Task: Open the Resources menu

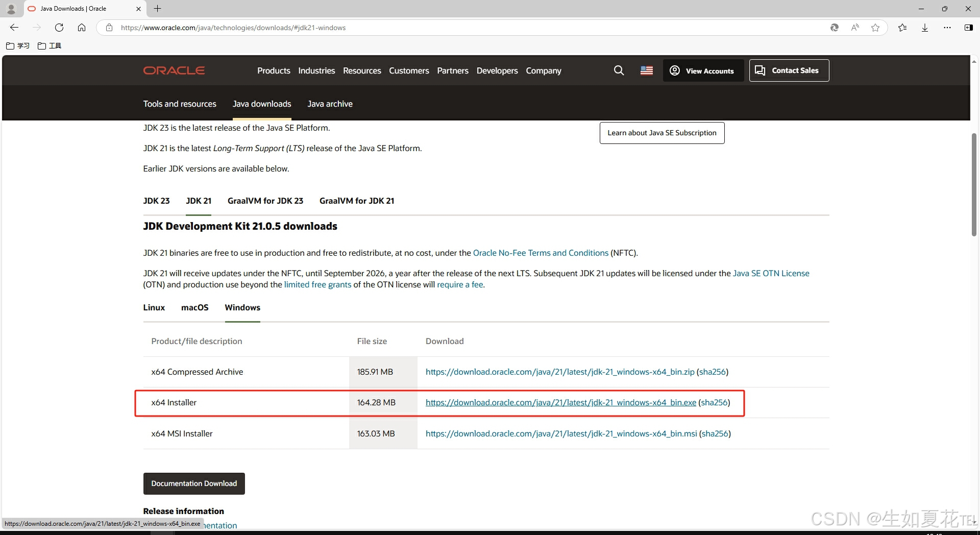Action: pyautogui.click(x=362, y=70)
